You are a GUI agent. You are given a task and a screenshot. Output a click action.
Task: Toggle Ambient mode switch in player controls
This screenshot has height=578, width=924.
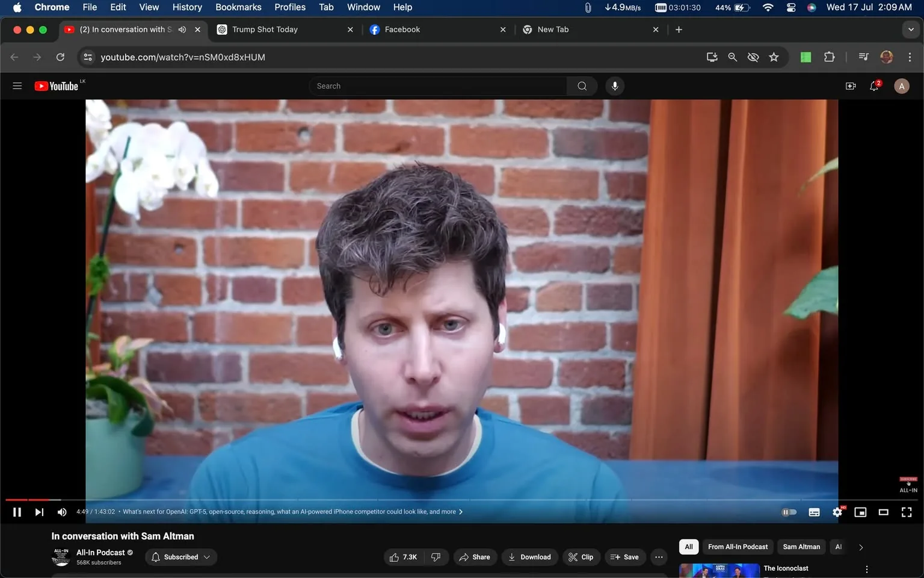coord(789,512)
